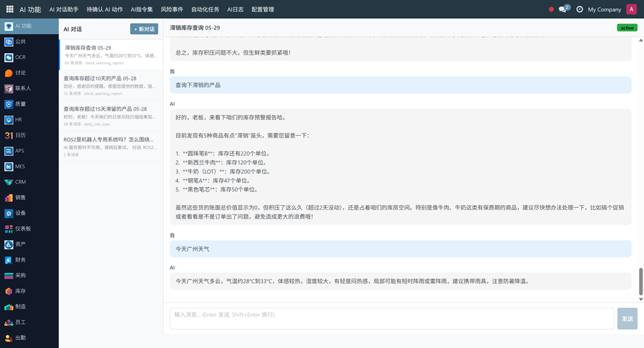Click the red recording status dot

pos(551,9)
